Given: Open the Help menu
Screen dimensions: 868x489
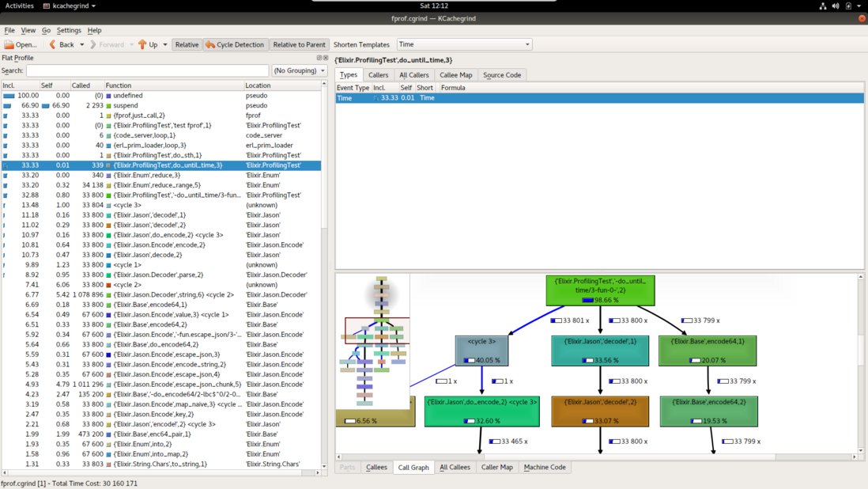Looking at the screenshot, I should (x=95, y=30).
